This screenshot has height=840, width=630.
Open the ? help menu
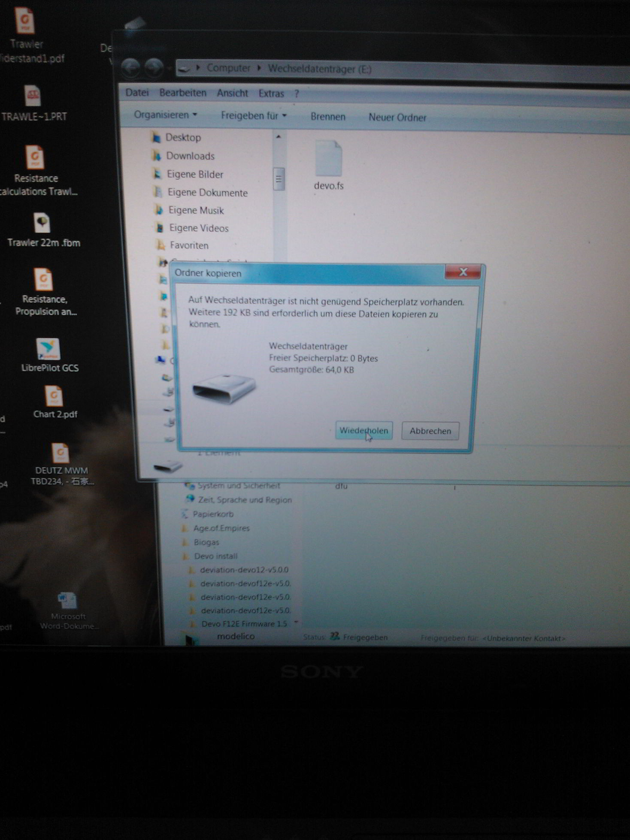pyautogui.click(x=297, y=94)
